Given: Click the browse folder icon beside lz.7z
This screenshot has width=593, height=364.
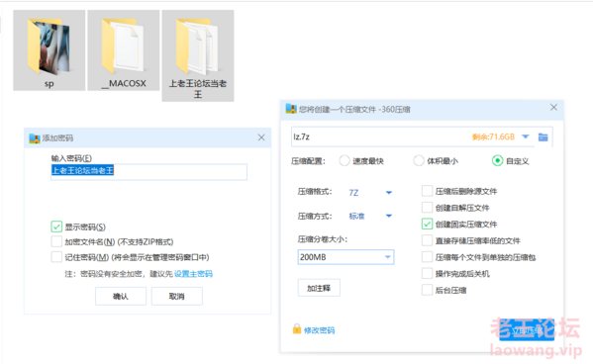Looking at the screenshot, I should click(x=544, y=136).
